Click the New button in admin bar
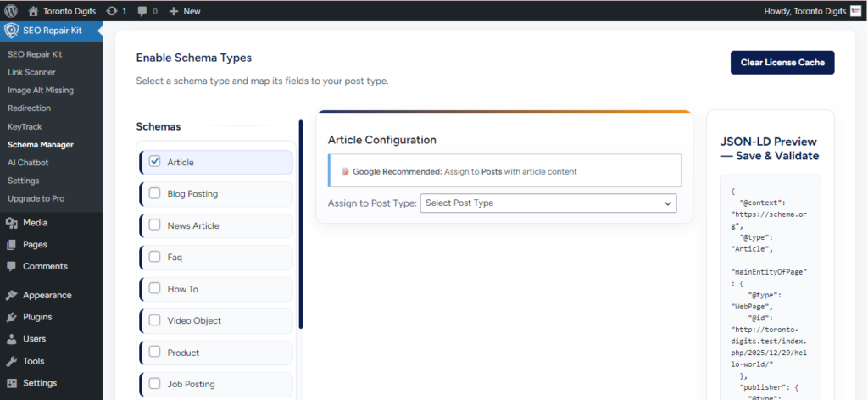 [x=185, y=11]
